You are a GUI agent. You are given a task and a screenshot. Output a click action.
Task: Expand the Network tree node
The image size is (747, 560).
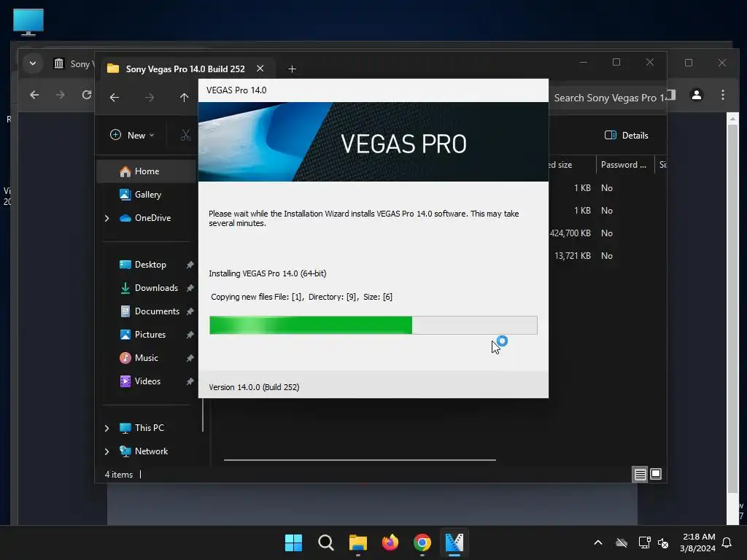[107, 451]
